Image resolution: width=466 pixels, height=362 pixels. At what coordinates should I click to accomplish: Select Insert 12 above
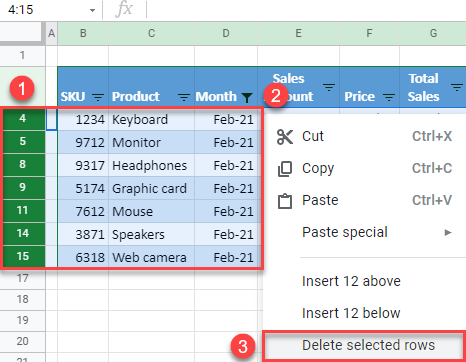click(364, 281)
